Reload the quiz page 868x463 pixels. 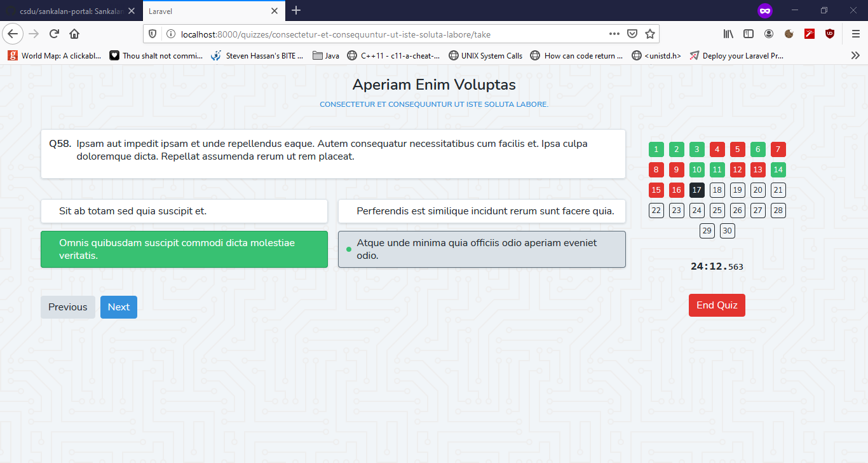(x=55, y=34)
